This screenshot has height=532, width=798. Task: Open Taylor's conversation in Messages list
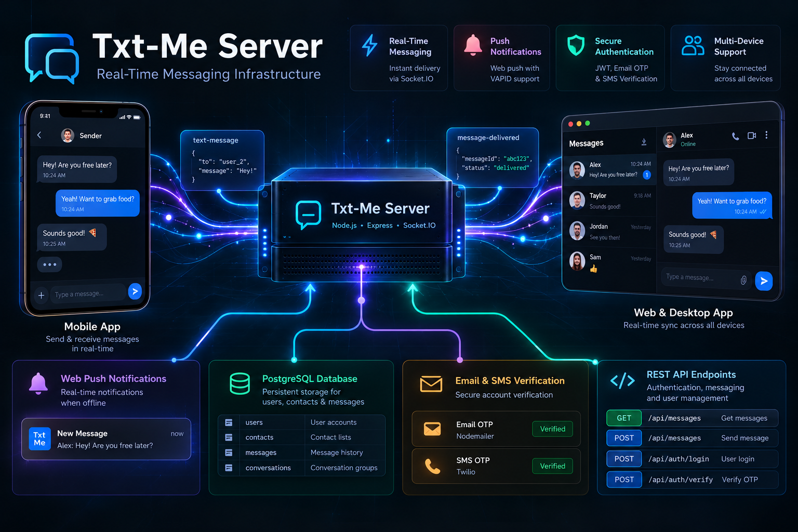click(610, 201)
